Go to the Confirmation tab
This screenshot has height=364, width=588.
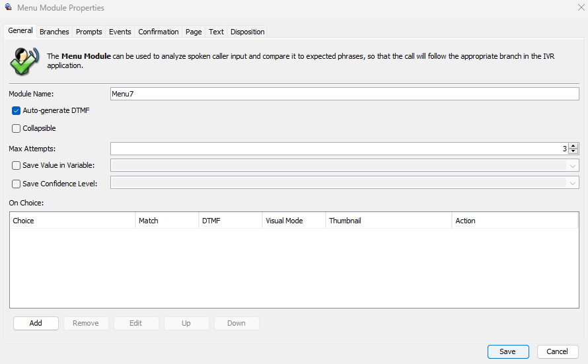[x=159, y=32]
